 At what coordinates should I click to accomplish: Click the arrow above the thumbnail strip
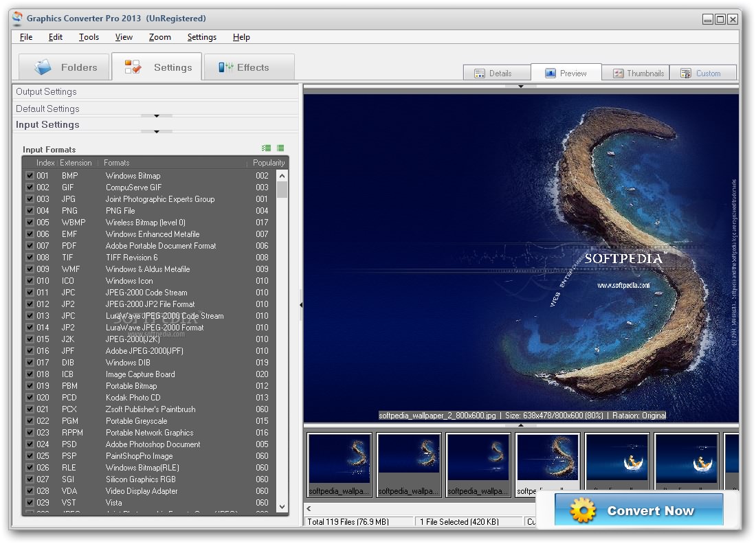[521, 425]
